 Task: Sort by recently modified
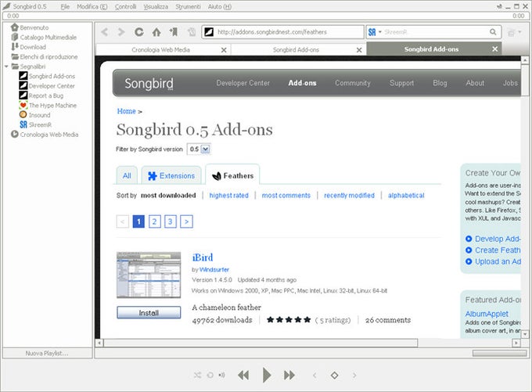coord(349,196)
